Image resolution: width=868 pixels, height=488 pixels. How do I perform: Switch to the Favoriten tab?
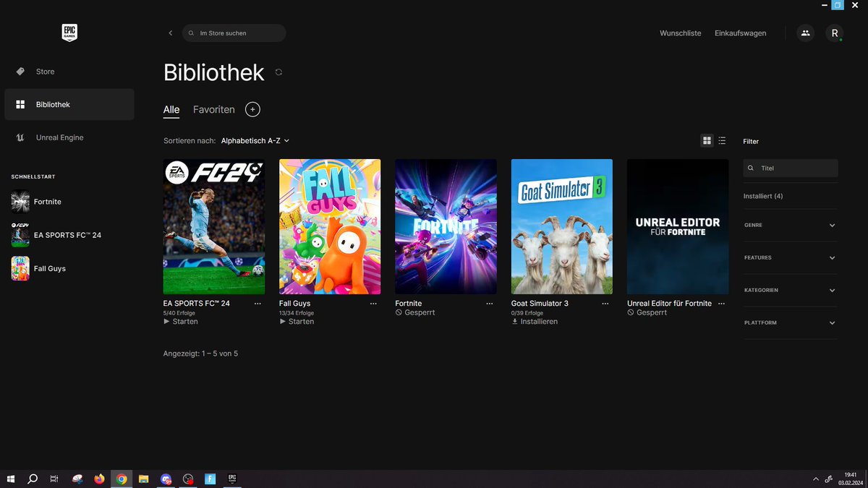click(x=214, y=110)
